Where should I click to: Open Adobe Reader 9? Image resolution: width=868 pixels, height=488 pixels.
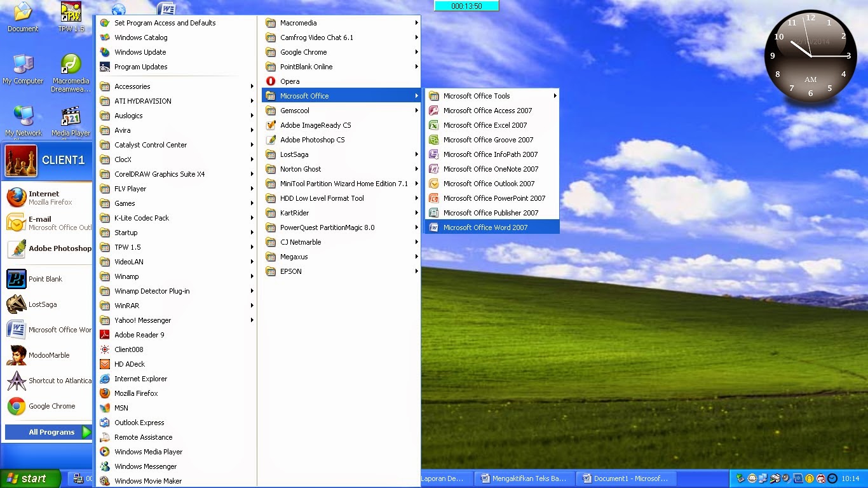pyautogui.click(x=176, y=335)
